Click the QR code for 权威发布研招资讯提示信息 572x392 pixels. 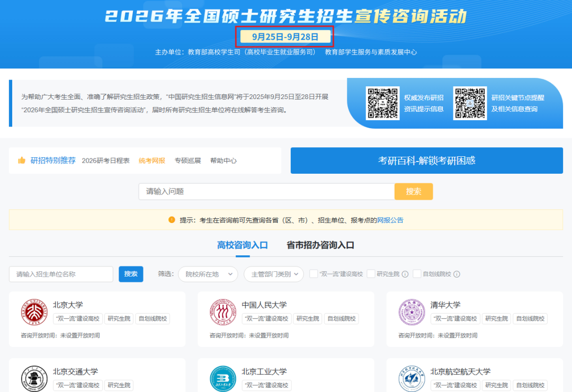(x=383, y=103)
